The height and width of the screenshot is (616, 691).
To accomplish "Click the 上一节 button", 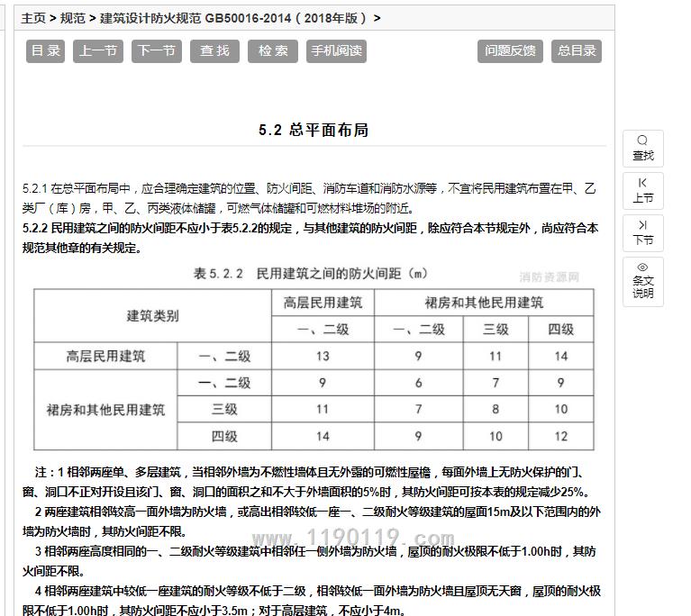I will tap(98, 51).
